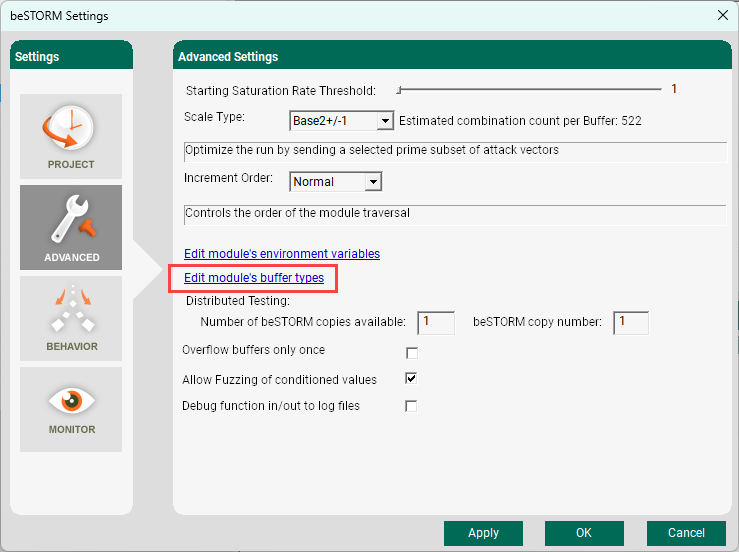The height and width of the screenshot is (552, 739).
Task: Click the Scale Type description text box
Action: coord(455,151)
